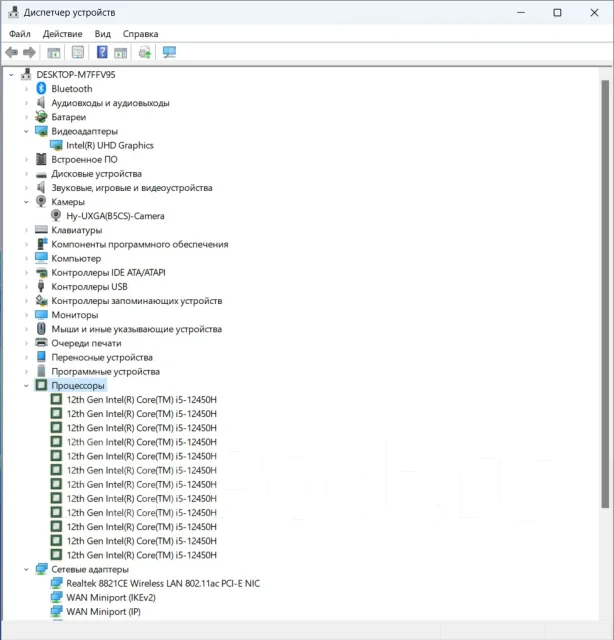
Task: Open the Справка menu
Action: [140, 34]
